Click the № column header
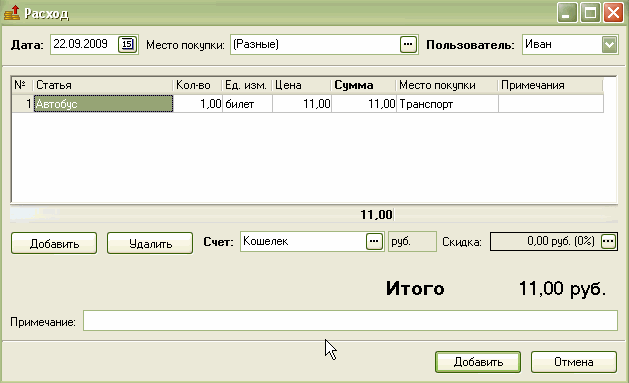The width and height of the screenshot is (629, 383). click(22, 85)
